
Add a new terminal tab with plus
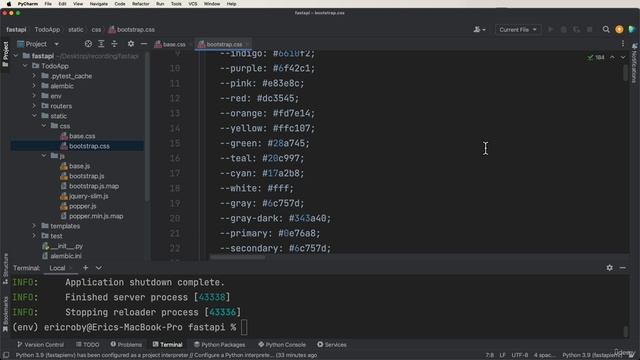(85, 268)
